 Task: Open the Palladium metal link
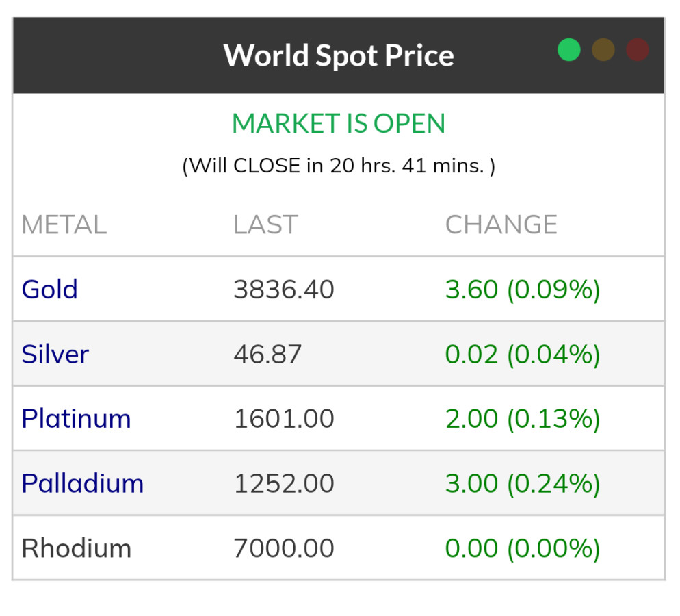pyautogui.click(x=82, y=484)
